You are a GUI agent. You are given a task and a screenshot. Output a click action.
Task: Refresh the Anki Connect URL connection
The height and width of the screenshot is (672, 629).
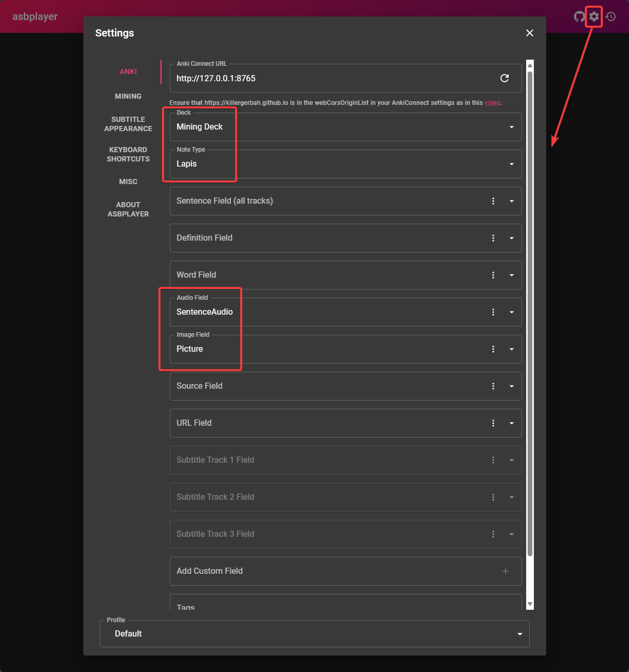point(505,78)
